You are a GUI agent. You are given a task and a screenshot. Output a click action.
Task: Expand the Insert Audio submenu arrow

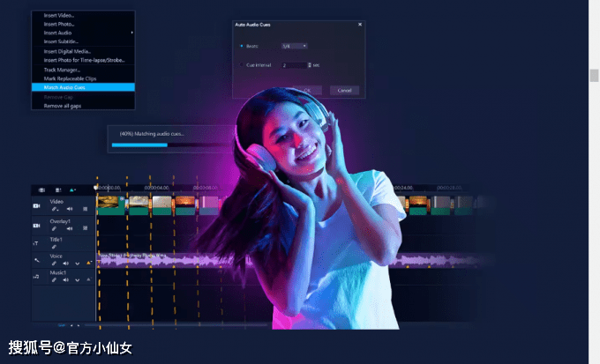pos(132,33)
